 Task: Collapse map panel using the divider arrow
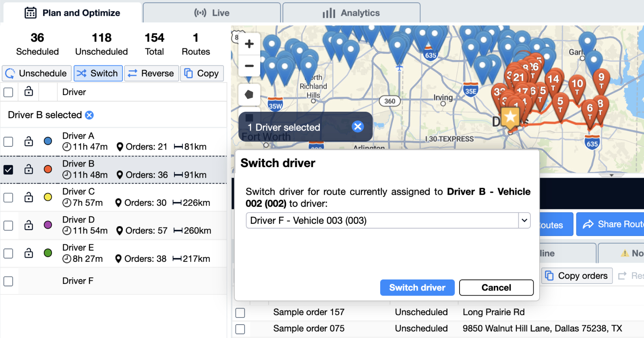click(x=611, y=175)
